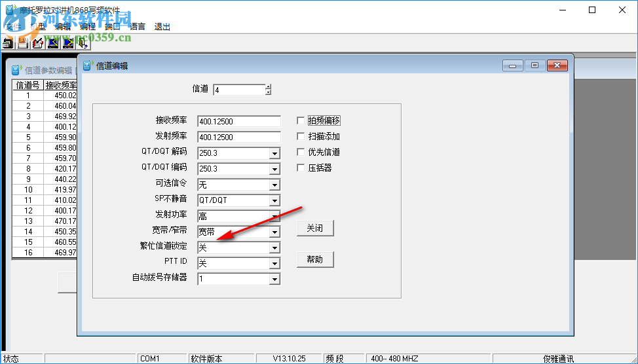Click the 俊雅通讯 status bar text
638x364 pixels.
pos(558,359)
